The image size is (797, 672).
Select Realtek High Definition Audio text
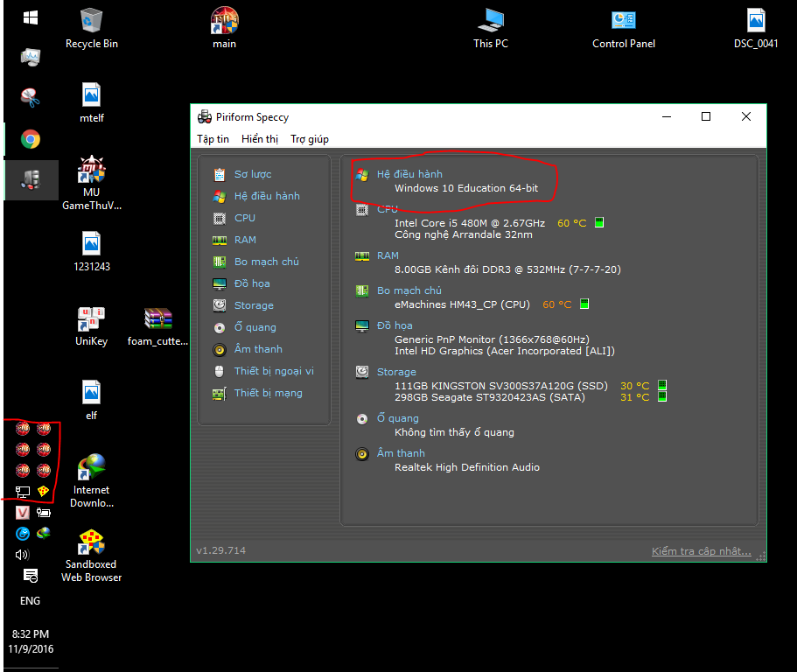[x=466, y=467]
